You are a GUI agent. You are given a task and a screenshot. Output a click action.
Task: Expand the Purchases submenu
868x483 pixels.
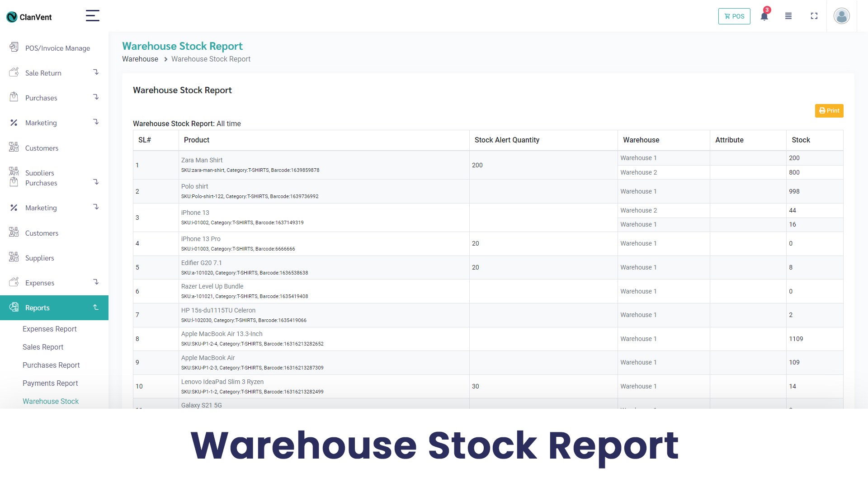click(96, 97)
